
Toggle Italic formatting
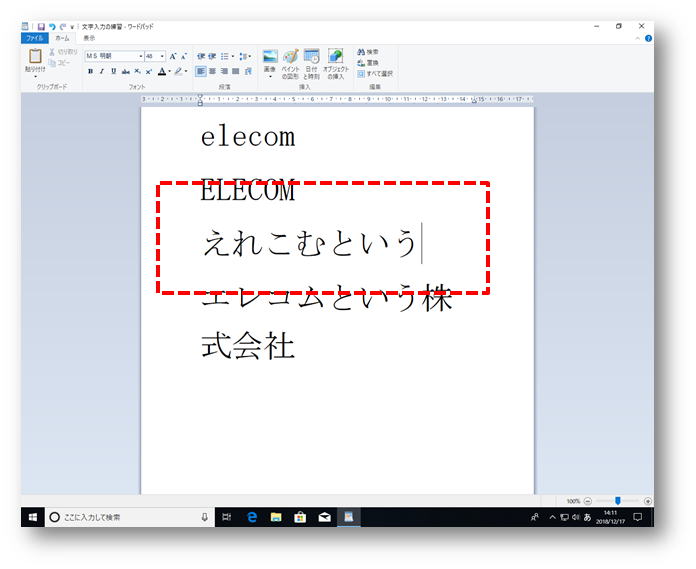point(102,71)
